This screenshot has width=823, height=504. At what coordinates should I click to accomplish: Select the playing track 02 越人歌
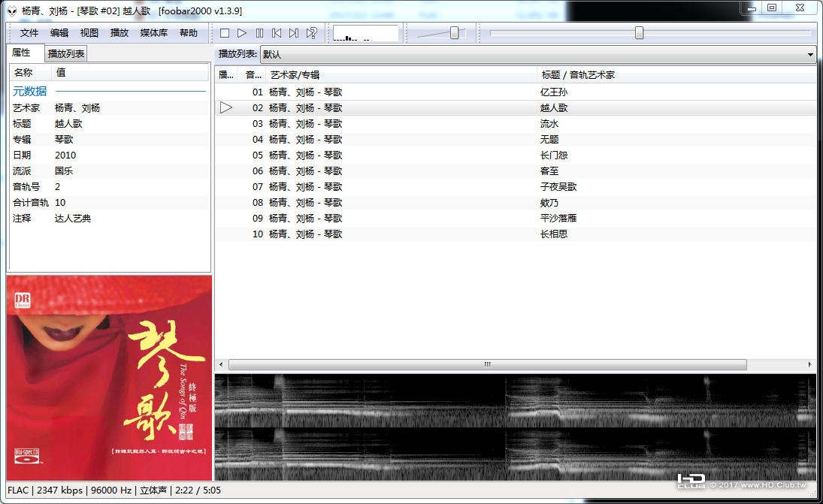(x=516, y=108)
